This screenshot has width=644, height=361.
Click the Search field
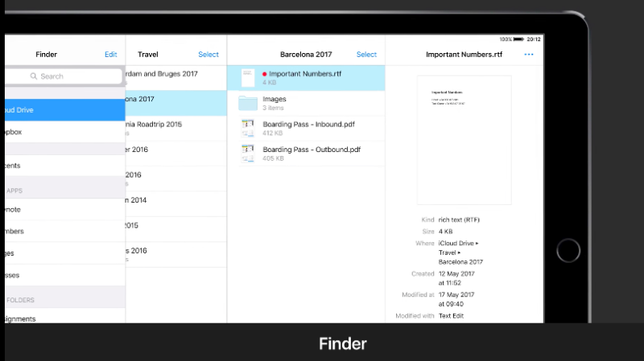point(64,76)
